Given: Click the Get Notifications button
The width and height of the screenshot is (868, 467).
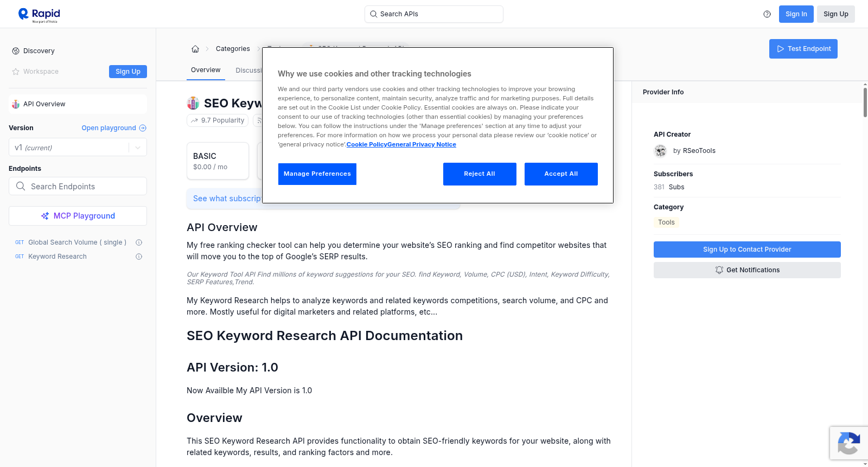Looking at the screenshot, I should [x=747, y=270].
